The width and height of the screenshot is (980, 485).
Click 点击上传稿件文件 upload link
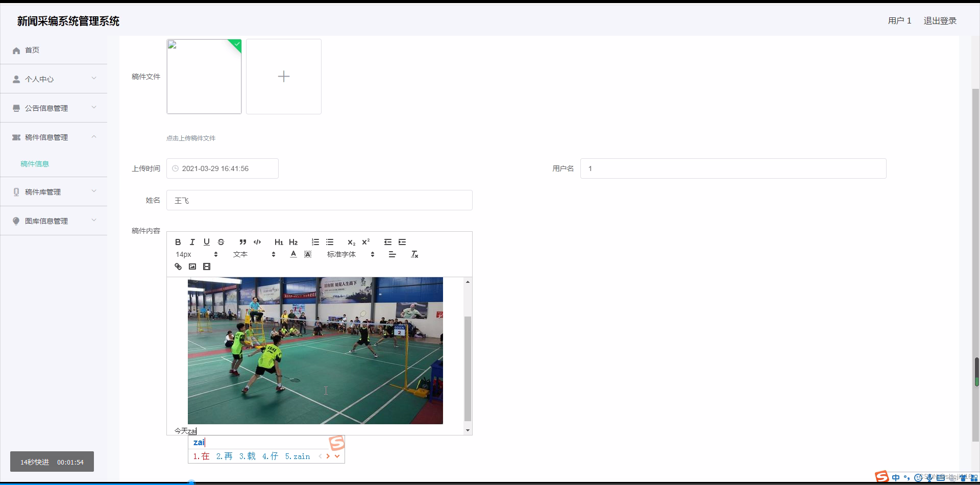coord(191,138)
